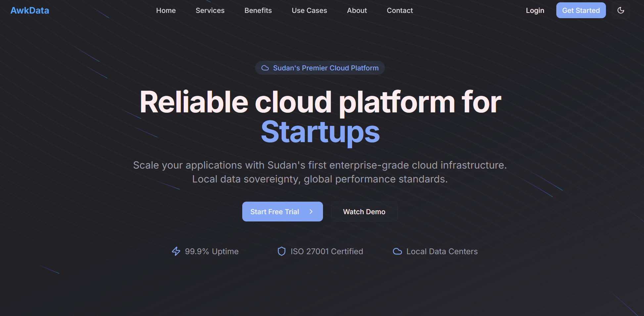This screenshot has height=316, width=644.
Task: Click the cloud icon in the Premier badge
Action: pos(265,68)
